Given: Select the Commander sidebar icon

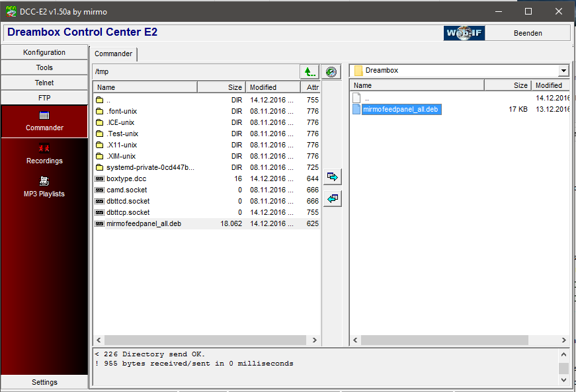Looking at the screenshot, I should pos(44,121).
